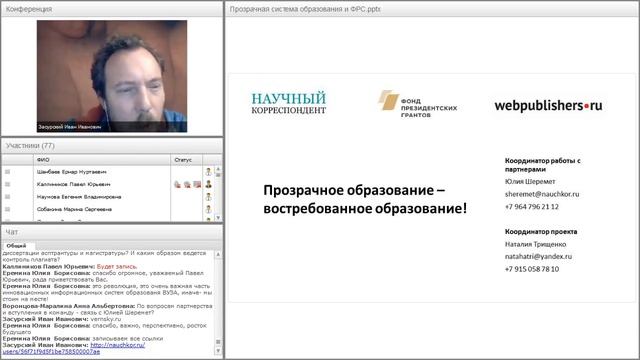Click the participants list scroll down arrow
The height and width of the screenshot is (360, 640).
218,218
